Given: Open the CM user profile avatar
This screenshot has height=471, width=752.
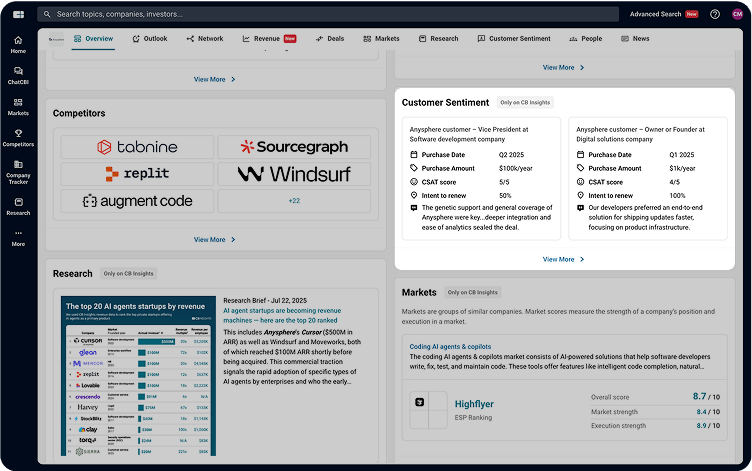Looking at the screenshot, I should click(x=737, y=14).
